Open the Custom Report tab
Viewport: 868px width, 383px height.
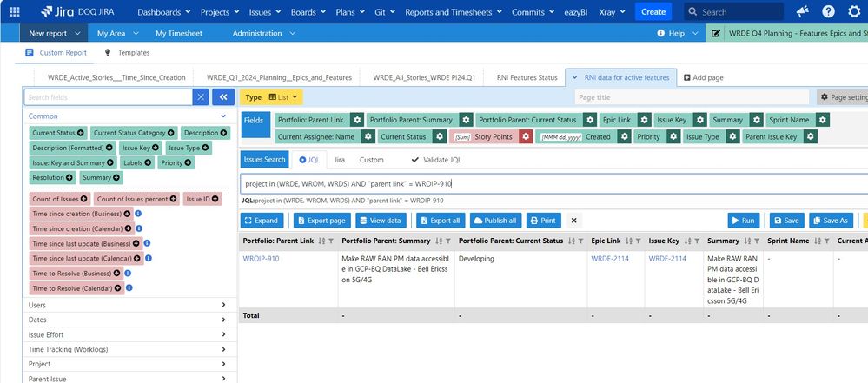click(x=56, y=53)
